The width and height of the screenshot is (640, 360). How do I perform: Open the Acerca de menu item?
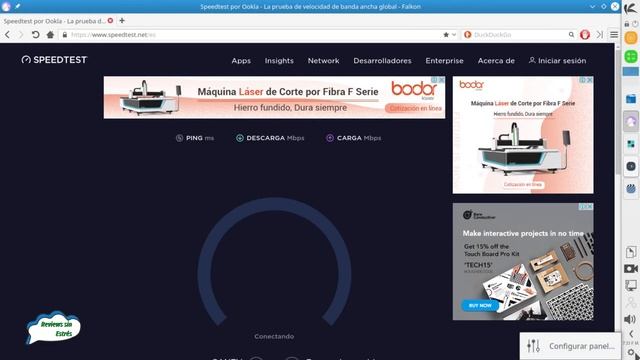point(496,61)
